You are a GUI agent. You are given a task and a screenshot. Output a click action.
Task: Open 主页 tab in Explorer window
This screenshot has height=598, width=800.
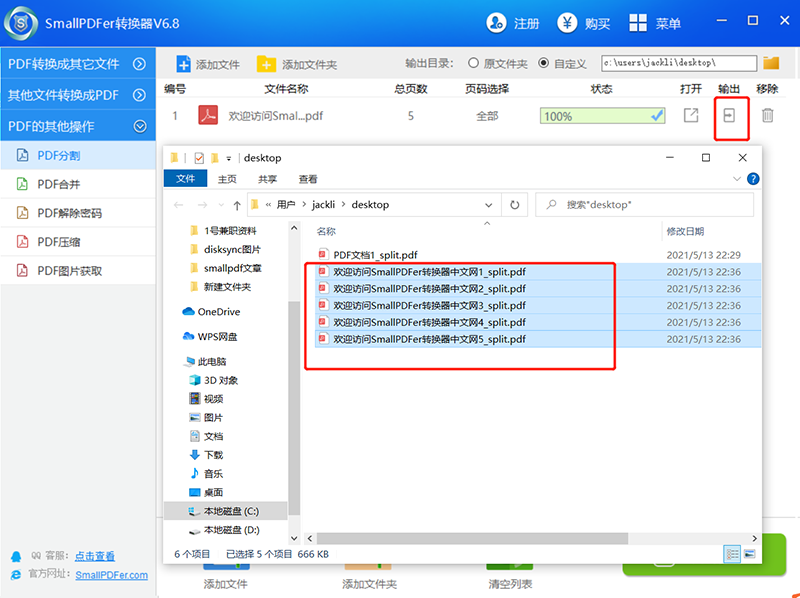pos(227,179)
